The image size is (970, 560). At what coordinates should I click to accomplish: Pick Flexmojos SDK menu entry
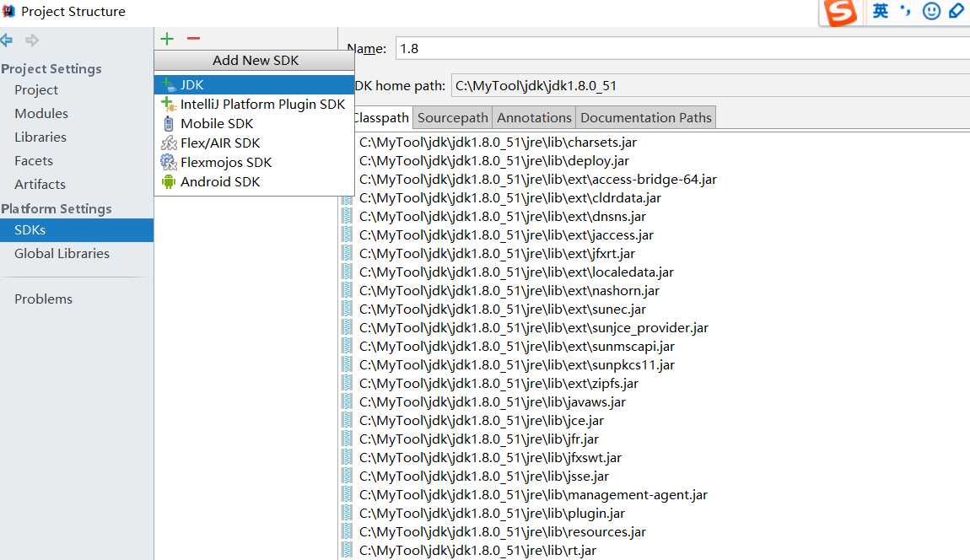coord(254,162)
